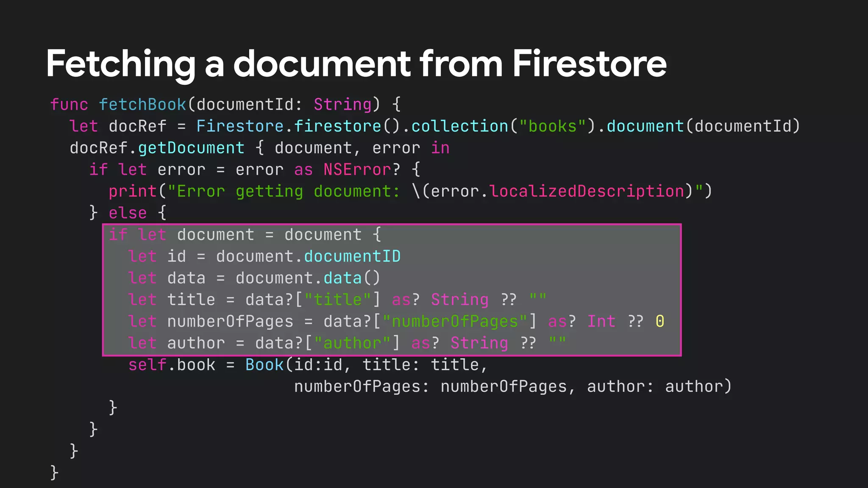
Task: Click the 'in' keyword after 'error'
Action: 440,148
